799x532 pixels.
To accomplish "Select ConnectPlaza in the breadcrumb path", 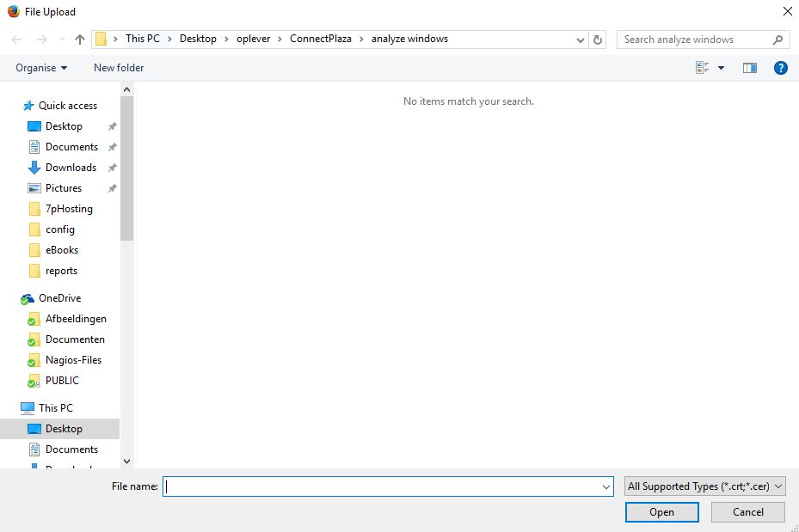I will click(321, 39).
